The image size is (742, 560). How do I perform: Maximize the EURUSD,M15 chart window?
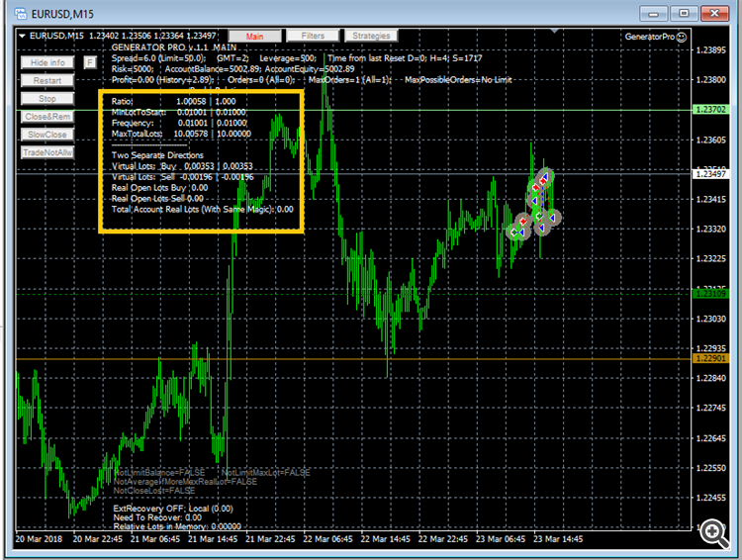point(684,14)
